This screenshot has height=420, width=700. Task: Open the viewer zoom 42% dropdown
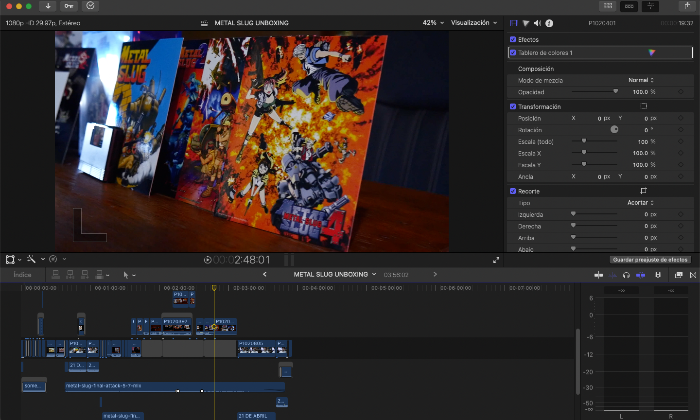click(433, 23)
